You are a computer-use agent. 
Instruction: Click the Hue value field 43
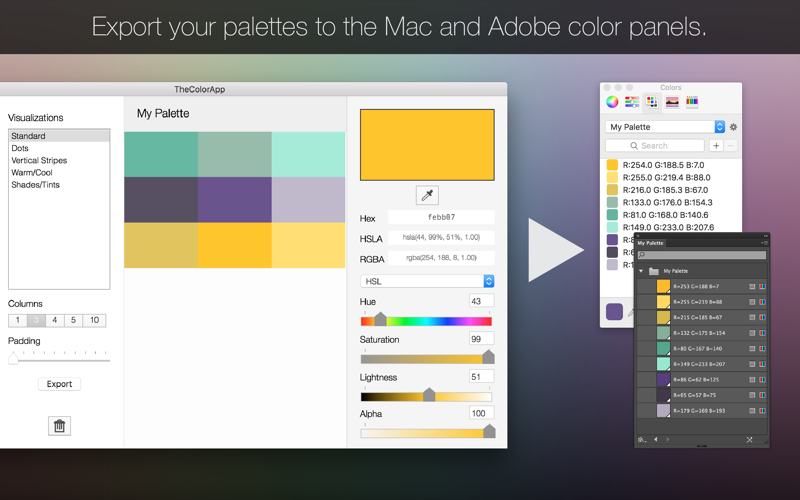(481, 301)
